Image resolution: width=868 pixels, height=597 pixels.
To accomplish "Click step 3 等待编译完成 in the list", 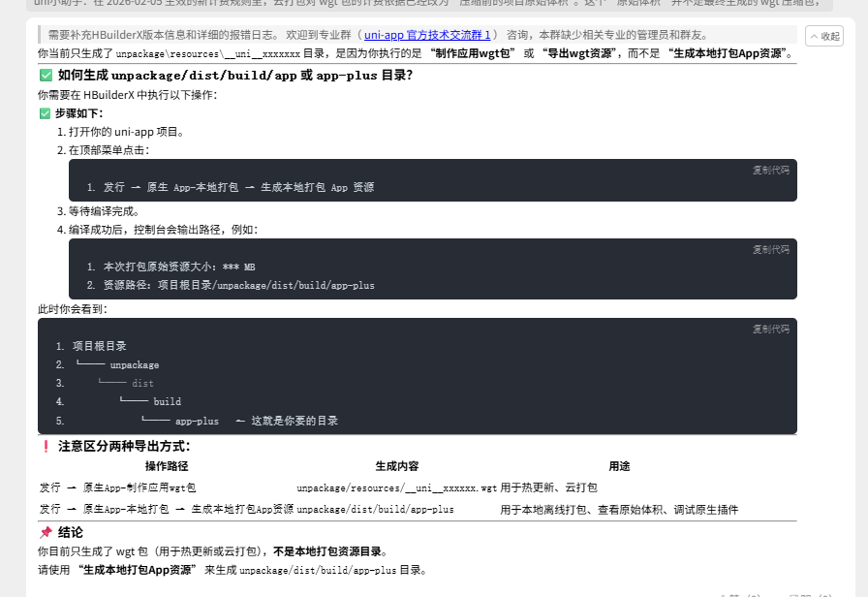I will tap(104, 211).
